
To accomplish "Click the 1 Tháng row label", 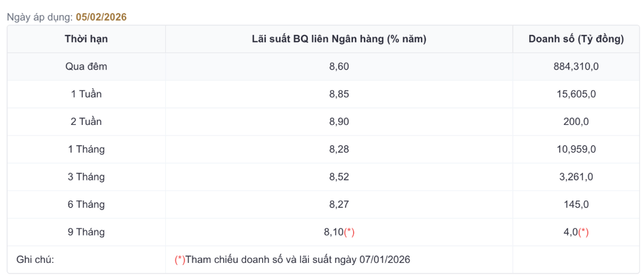I will point(86,150).
